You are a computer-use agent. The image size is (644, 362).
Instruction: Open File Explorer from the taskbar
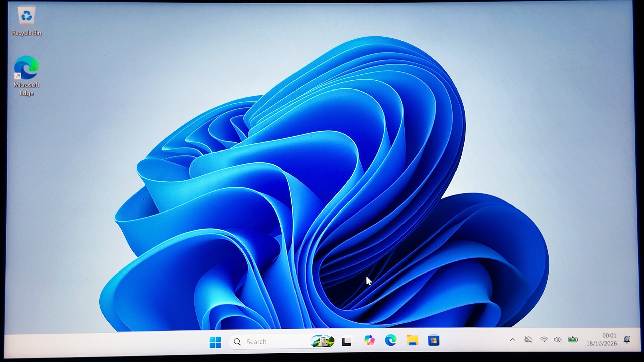[x=412, y=340]
